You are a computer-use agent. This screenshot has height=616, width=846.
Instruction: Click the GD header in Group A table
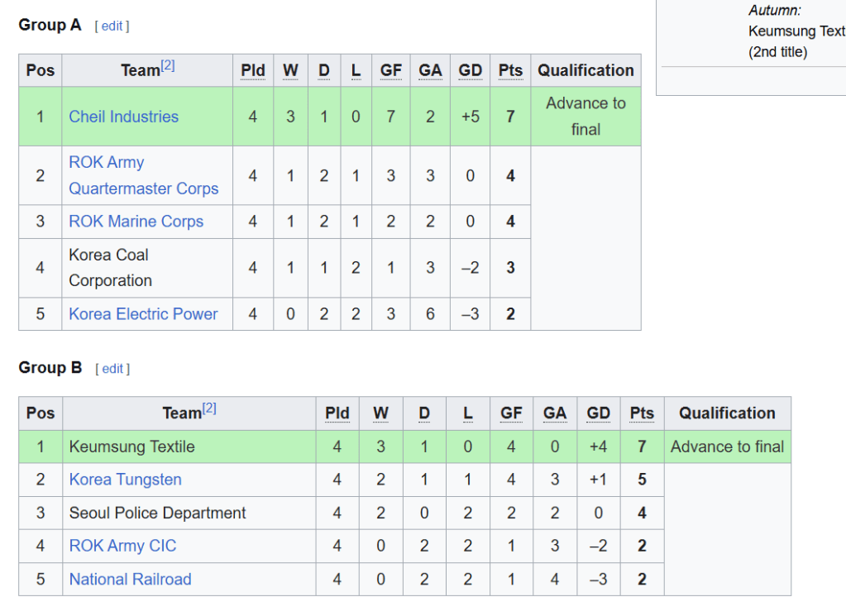click(470, 71)
